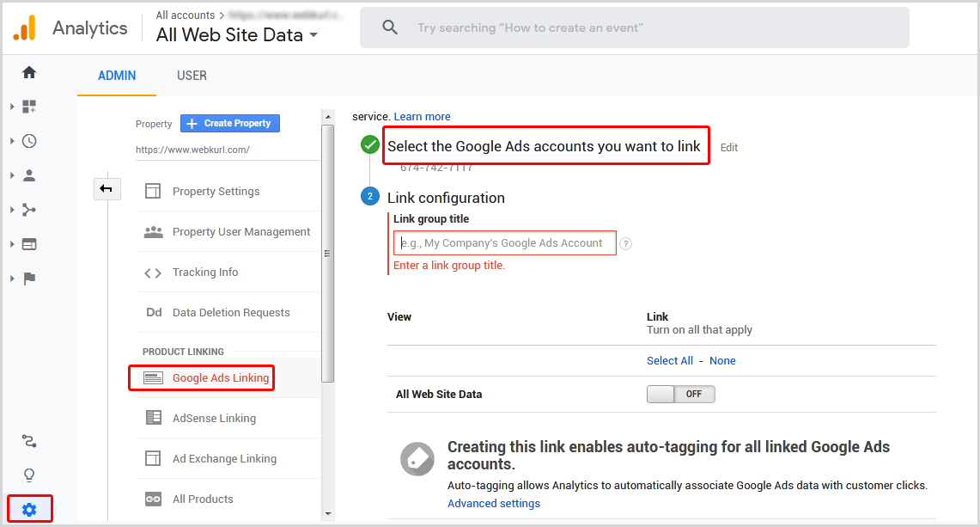Click the Learn more link

[x=422, y=116]
